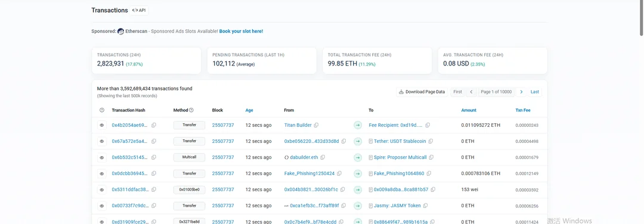Image resolution: width=644 pixels, height=224 pixels.
Task: Preview transaction 0x4b2054ae69 with eye icon
Action: pos(102,125)
